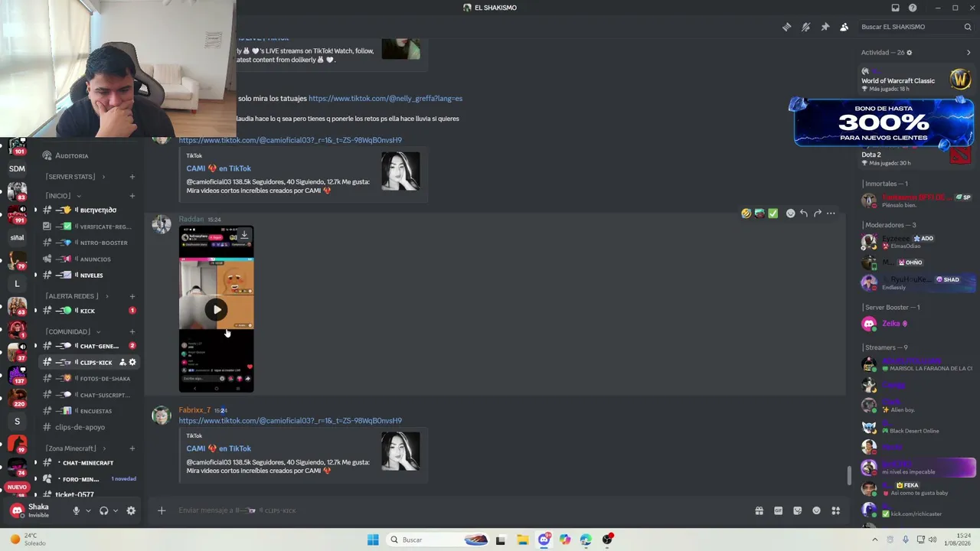Image resolution: width=980 pixels, height=551 pixels.
Task: Open the encuestas channel
Action: pos(89,411)
